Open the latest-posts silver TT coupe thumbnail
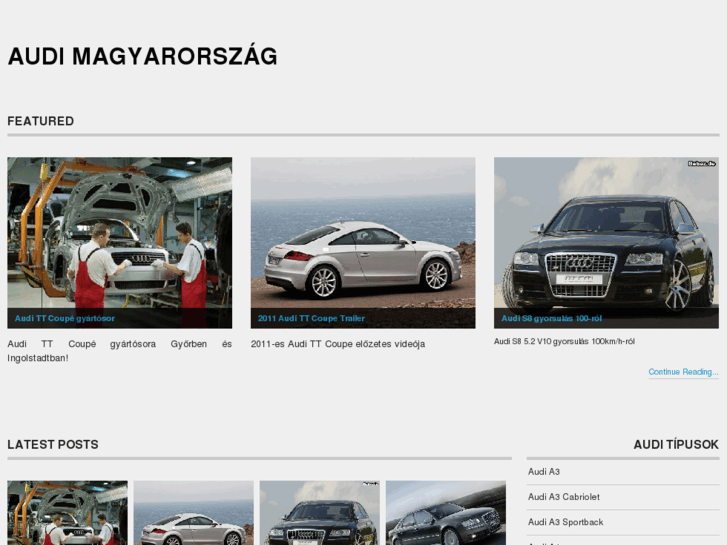Viewport: 727px width, 545px height. pos(193,513)
